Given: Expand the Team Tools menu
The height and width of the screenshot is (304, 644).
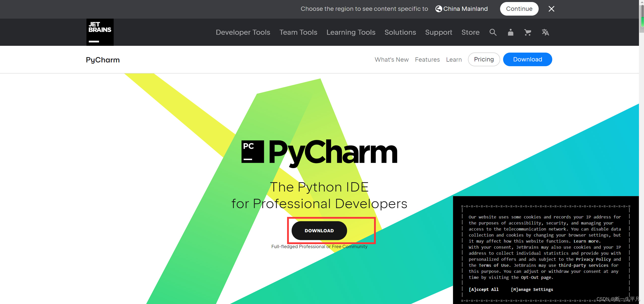Looking at the screenshot, I should pyautogui.click(x=298, y=32).
